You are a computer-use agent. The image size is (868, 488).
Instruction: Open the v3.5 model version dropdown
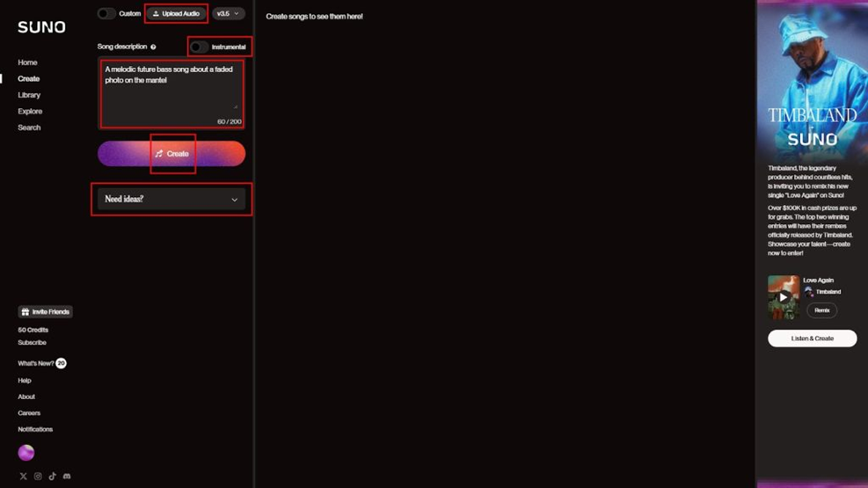pyautogui.click(x=228, y=13)
